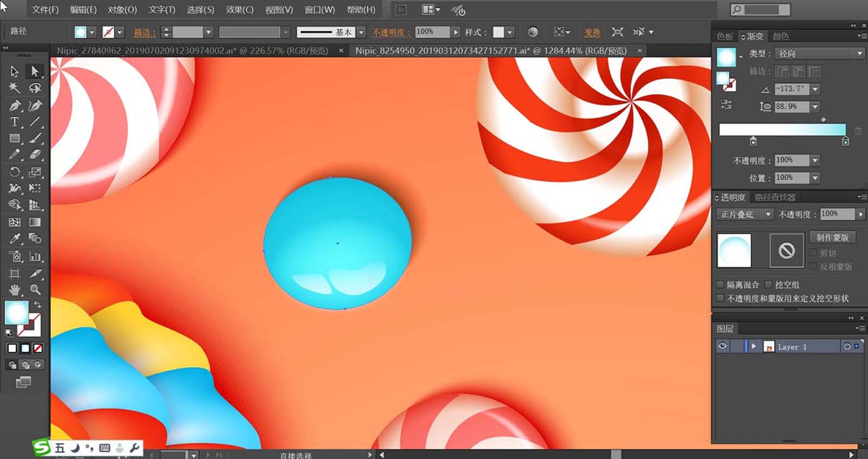Click the reverse gradient icon
Viewport: 868px width, 459px height.
click(x=726, y=105)
